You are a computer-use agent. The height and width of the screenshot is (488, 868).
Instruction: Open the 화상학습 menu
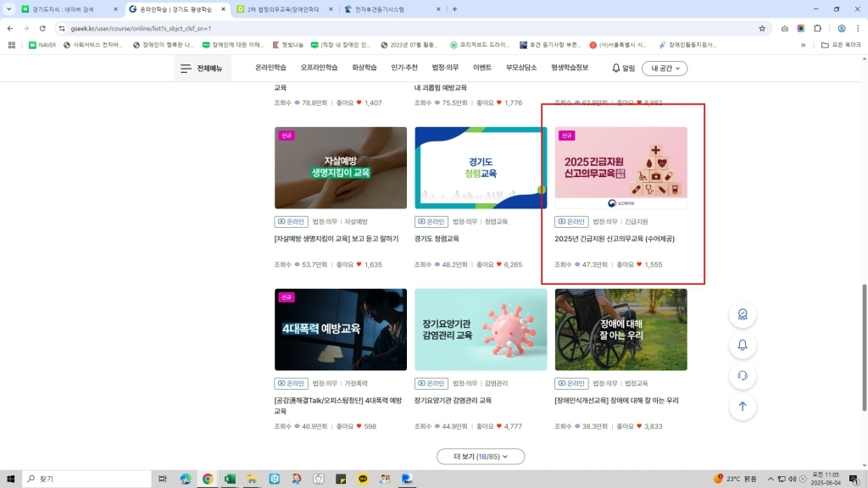[364, 68]
